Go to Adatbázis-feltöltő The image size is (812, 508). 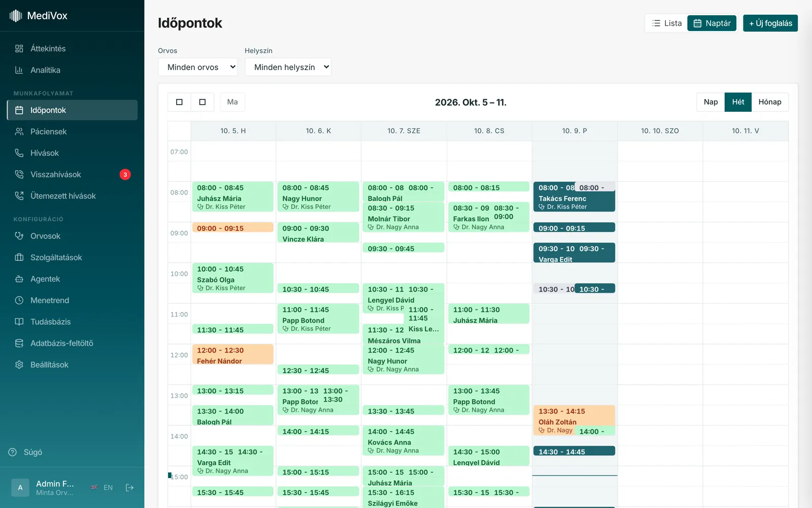pos(72,343)
